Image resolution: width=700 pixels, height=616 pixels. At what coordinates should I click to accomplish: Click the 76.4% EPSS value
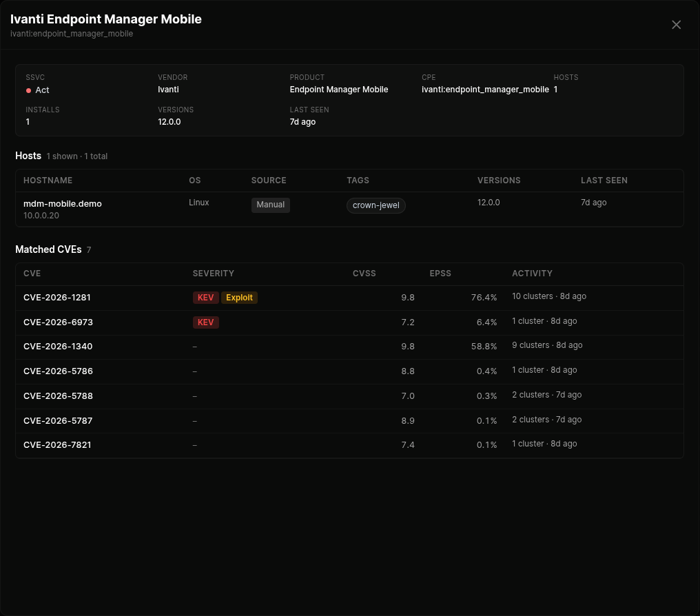tap(484, 298)
